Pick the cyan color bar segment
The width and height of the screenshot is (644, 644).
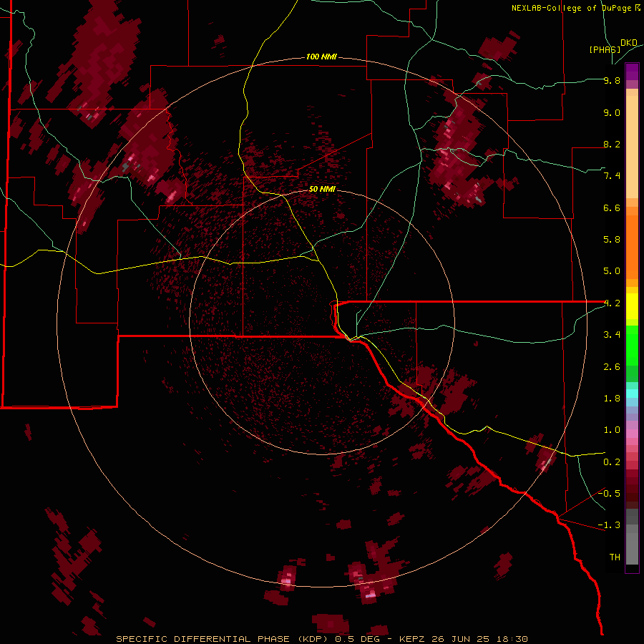click(632, 394)
